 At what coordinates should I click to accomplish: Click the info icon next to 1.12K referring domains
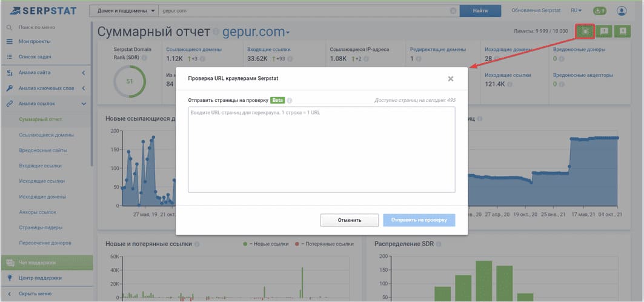(x=202, y=59)
